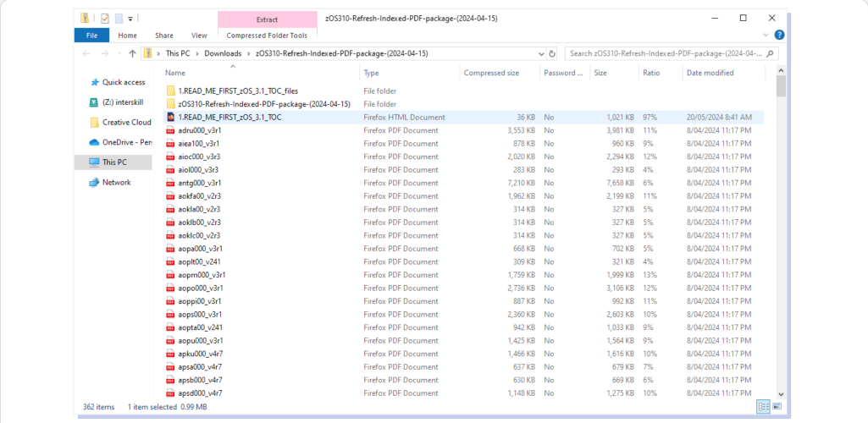
Task: Click the PDF icon of adru000_v3r1
Action: click(170, 130)
